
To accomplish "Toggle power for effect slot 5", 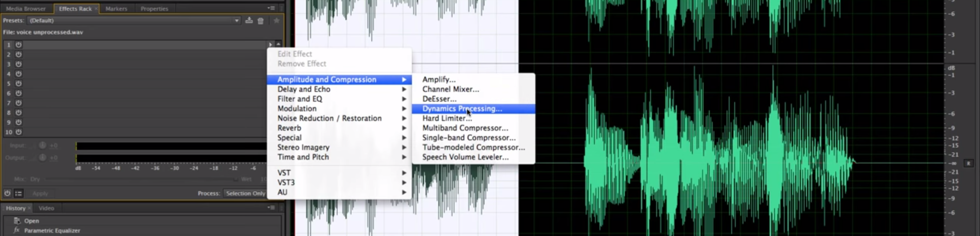I will pos(19,84).
